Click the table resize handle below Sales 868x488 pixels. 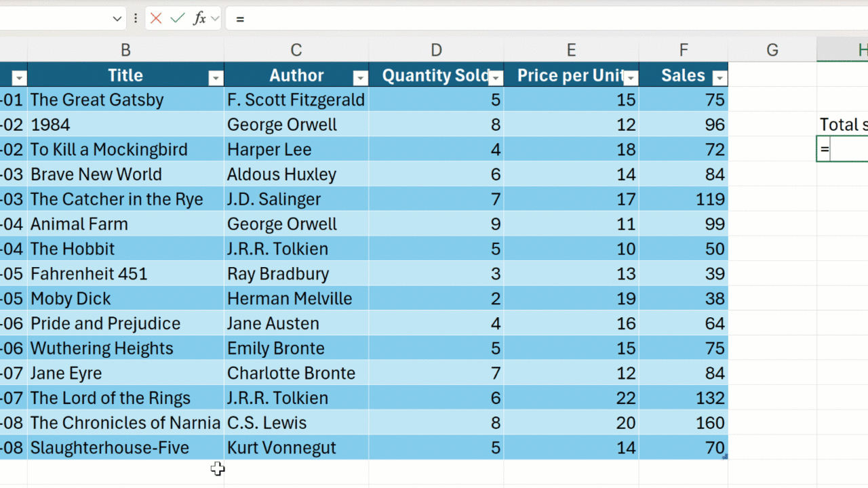[725, 457]
